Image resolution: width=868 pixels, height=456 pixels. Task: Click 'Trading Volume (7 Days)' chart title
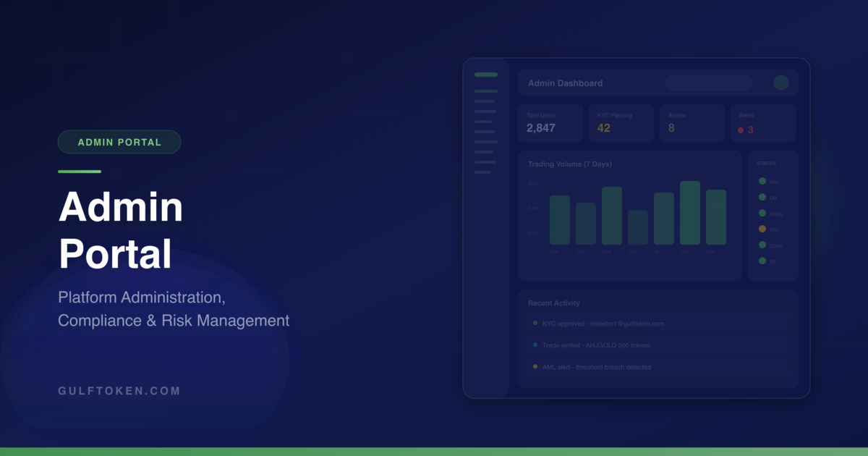(570, 164)
